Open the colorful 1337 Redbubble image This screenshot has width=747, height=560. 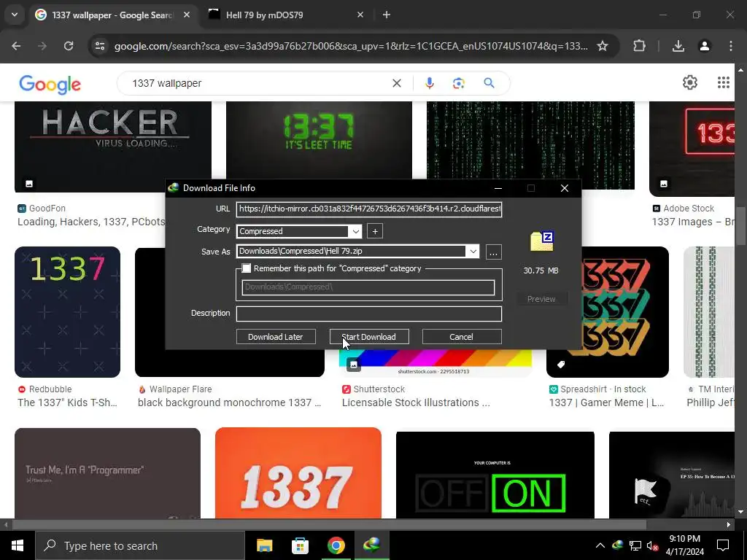(67, 312)
